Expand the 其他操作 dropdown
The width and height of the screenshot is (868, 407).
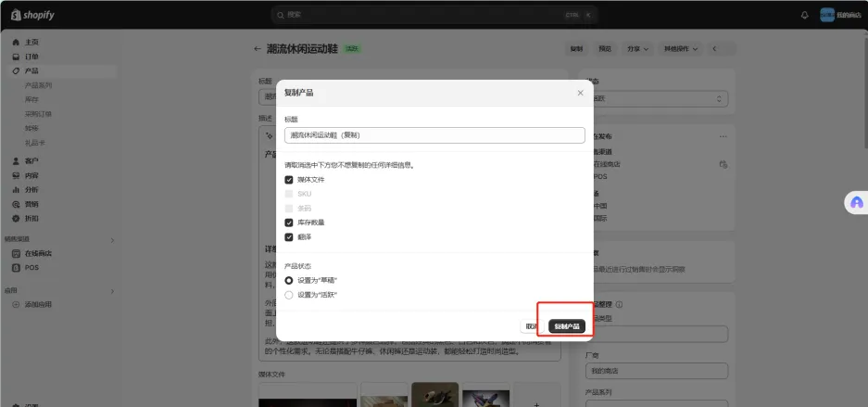click(680, 48)
